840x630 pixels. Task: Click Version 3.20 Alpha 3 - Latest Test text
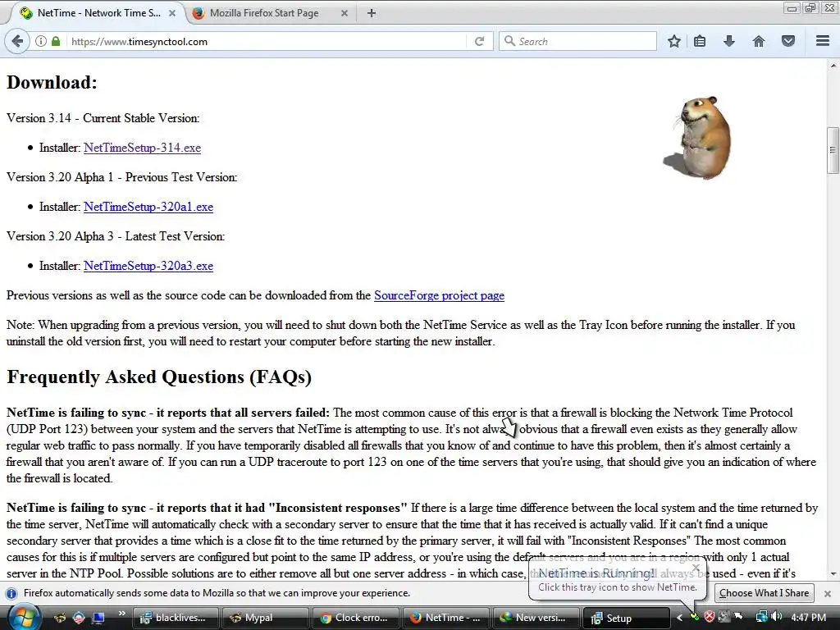116,236
